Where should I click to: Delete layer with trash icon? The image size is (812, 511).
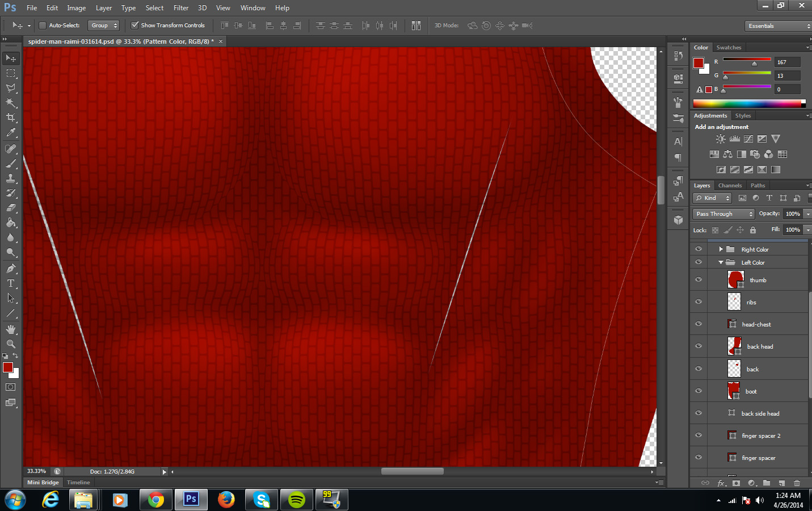tap(797, 483)
